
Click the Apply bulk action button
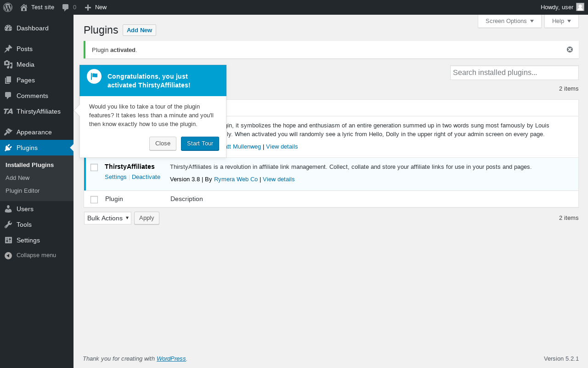point(147,218)
